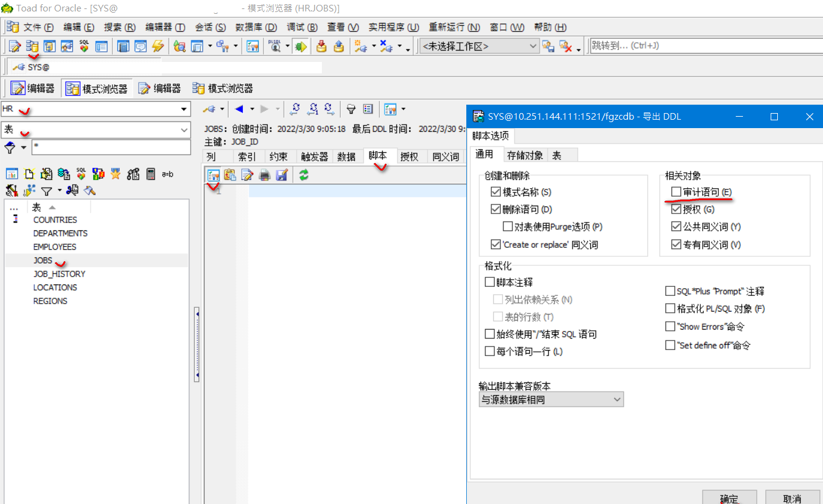The width and height of the screenshot is (823, 504).
Task: Open the Print icon above the script pane
Action: pyautogui.click(x=265, y=174)
